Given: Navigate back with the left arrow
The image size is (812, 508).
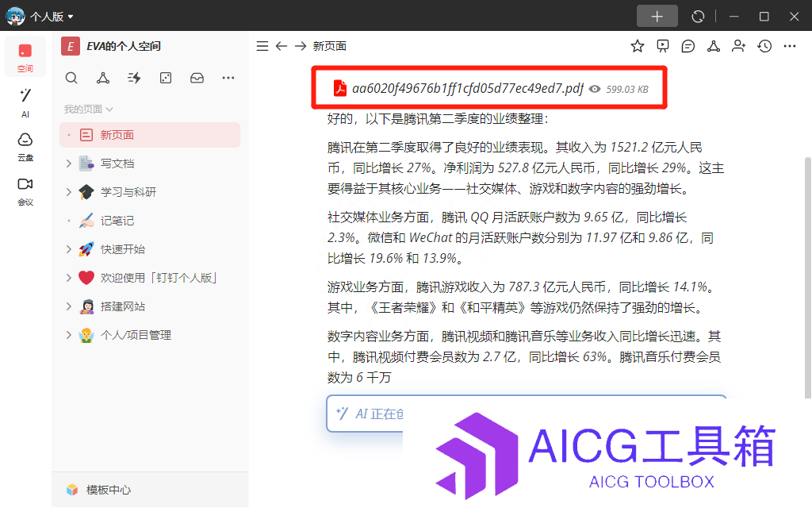Looking at the screenshot, I should click(x=282, y=46).
